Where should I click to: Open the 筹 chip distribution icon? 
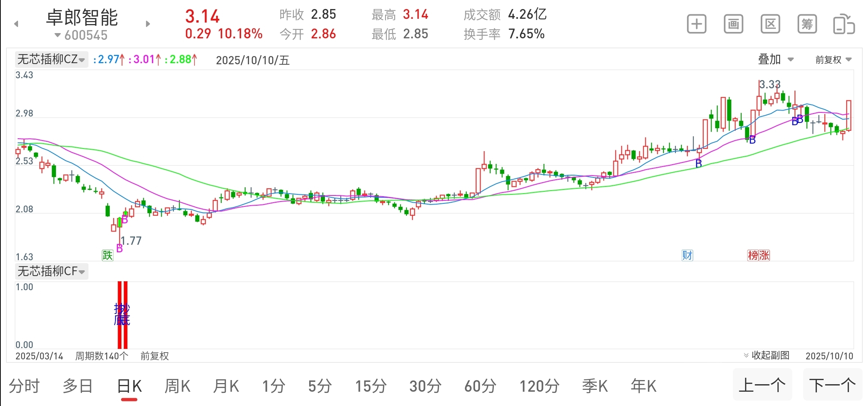point(807,24)
